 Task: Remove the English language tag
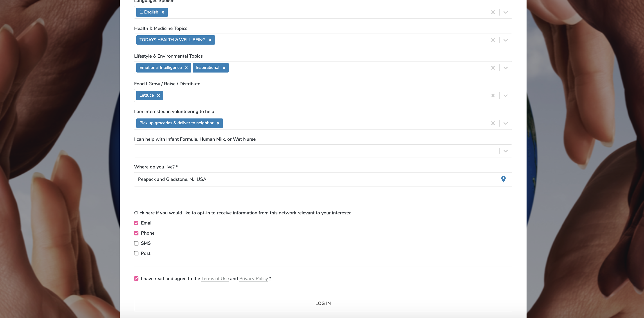coord(163,12)
